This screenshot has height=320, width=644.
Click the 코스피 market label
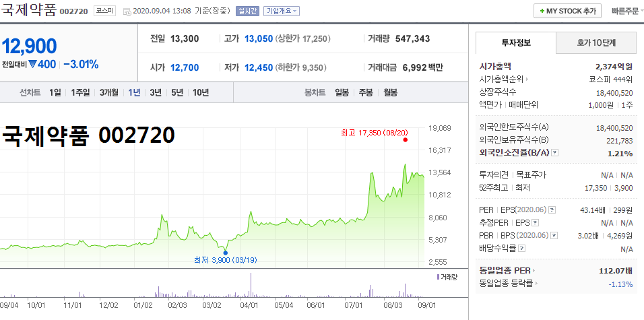[104, 11]
